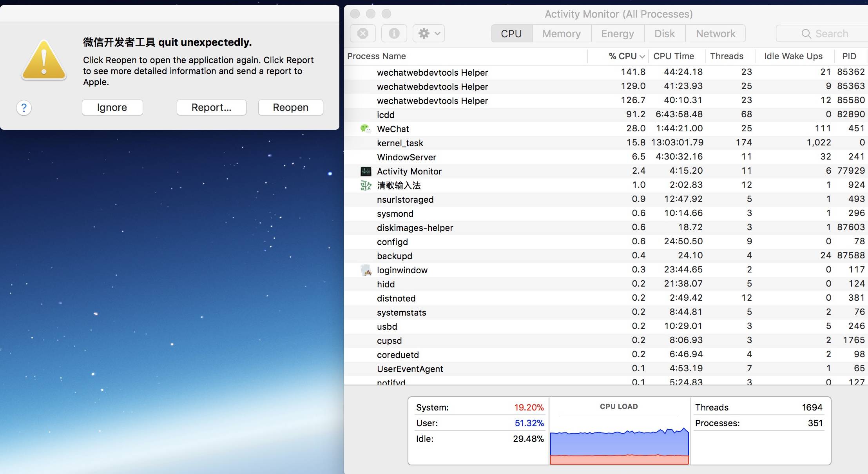The image size is (868, 474).
Task: Click the loginwindow process icon
Action: [x=366, y=270]
